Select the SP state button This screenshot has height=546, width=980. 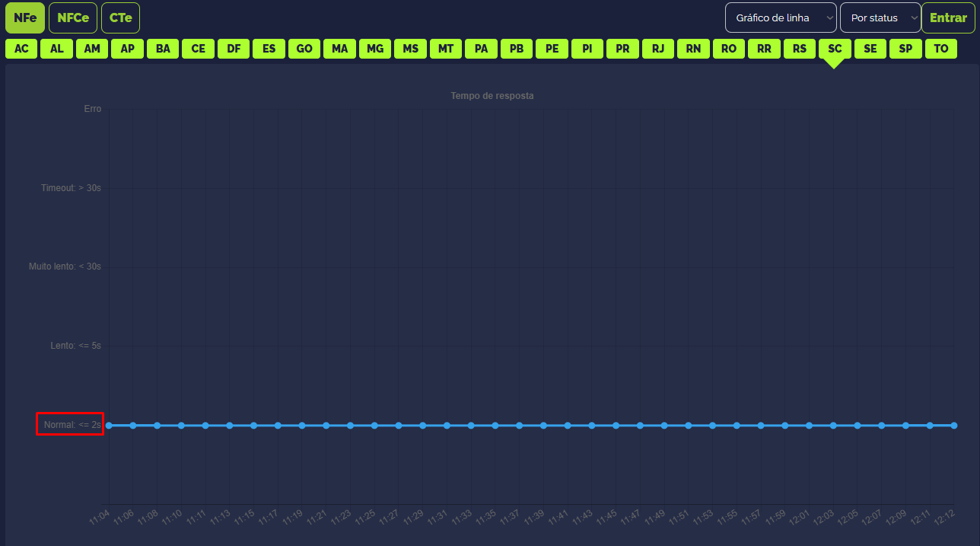point(905,49)
